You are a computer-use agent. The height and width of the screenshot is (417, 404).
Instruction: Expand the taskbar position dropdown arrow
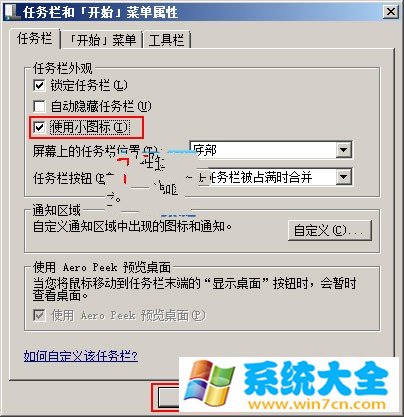(x=343, y=150)
